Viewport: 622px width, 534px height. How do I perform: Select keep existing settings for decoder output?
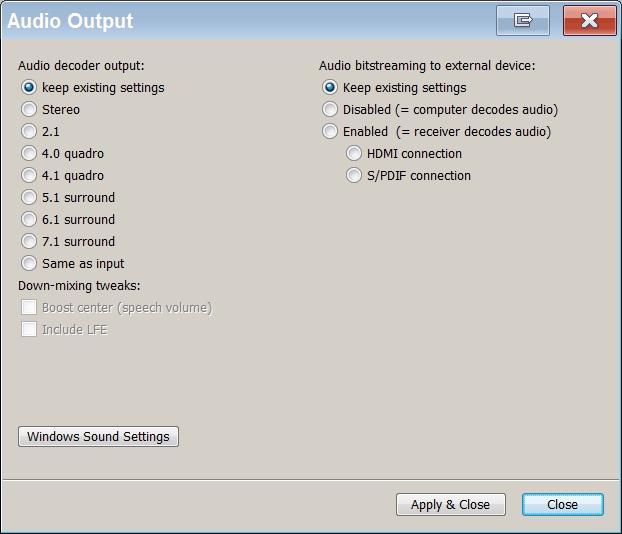[x=29, y=87]
